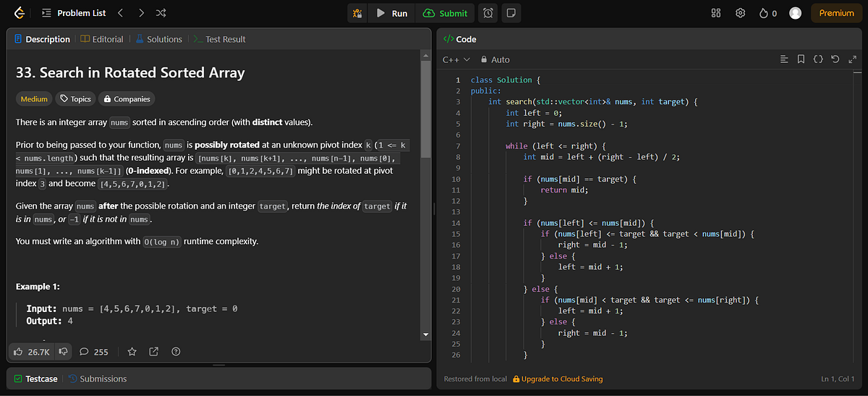
Task: Go to next problem arrow
Action: coord(141,13)
